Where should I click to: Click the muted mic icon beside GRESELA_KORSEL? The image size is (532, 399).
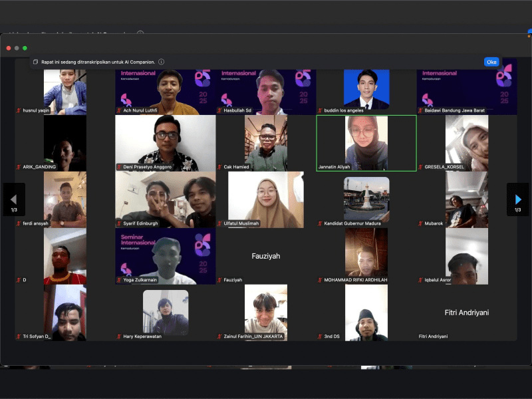pos(420,167)
